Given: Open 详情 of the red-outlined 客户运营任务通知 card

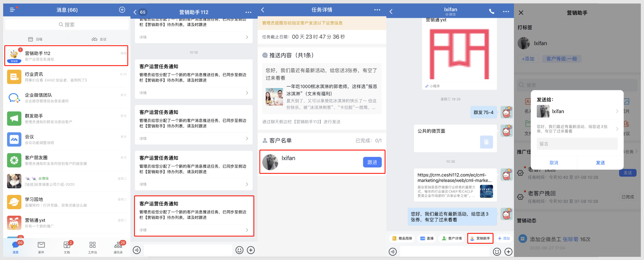Looking at the screenshot, I should tap(194, 230).
